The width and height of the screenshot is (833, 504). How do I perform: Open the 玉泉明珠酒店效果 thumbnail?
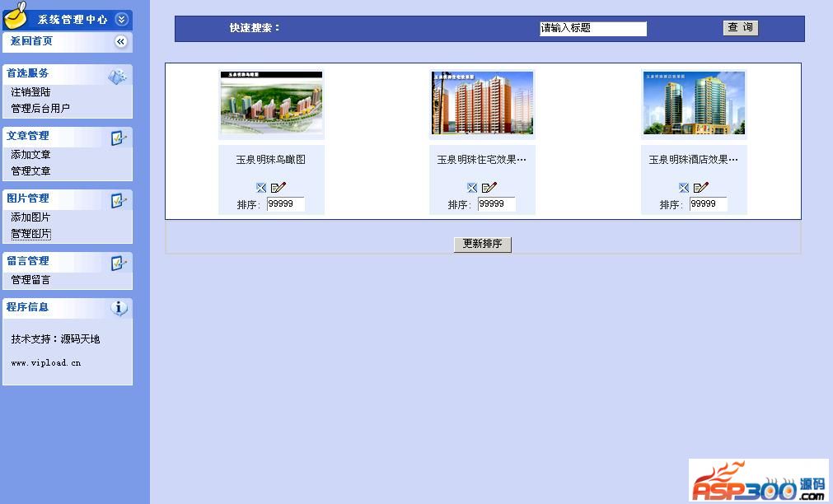694,104
